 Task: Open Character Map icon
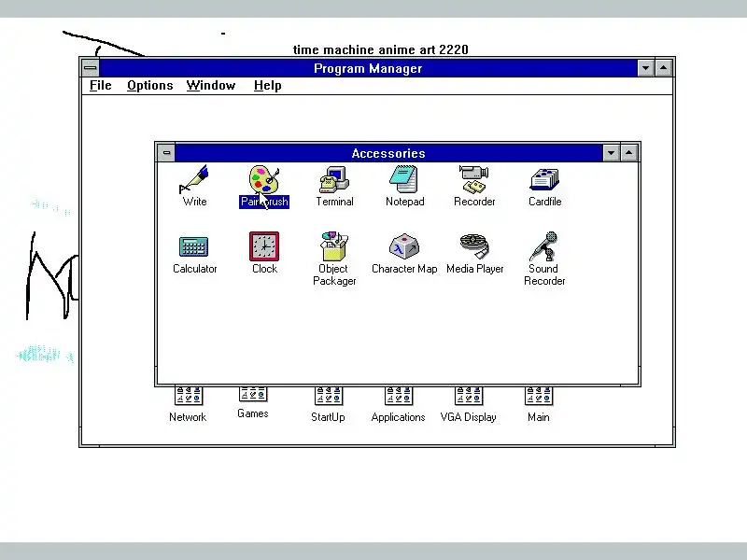(x=404, y=246)
